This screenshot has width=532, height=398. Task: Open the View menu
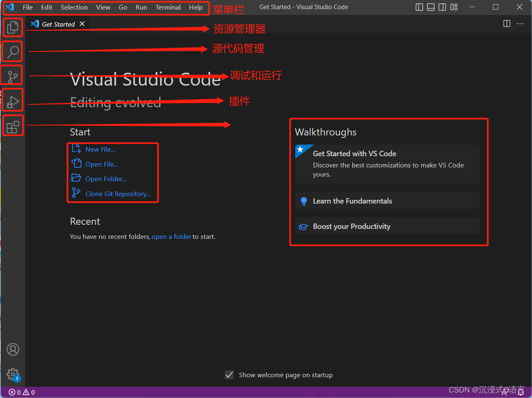click(x=103, y=7)
